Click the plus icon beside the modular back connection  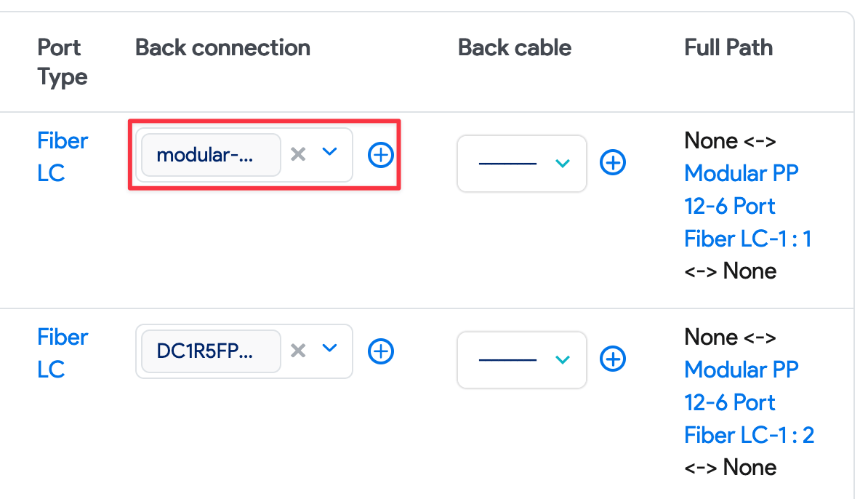coord(380,155)
